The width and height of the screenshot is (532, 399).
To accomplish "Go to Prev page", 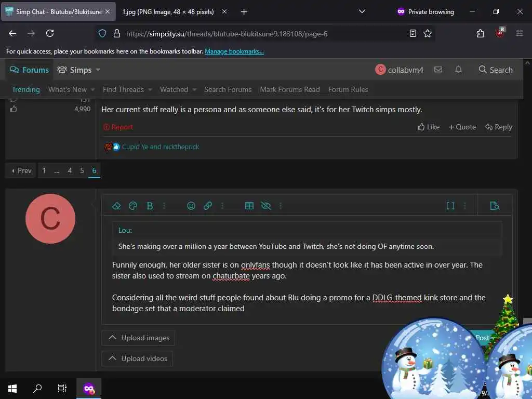I will pos(21,170).
